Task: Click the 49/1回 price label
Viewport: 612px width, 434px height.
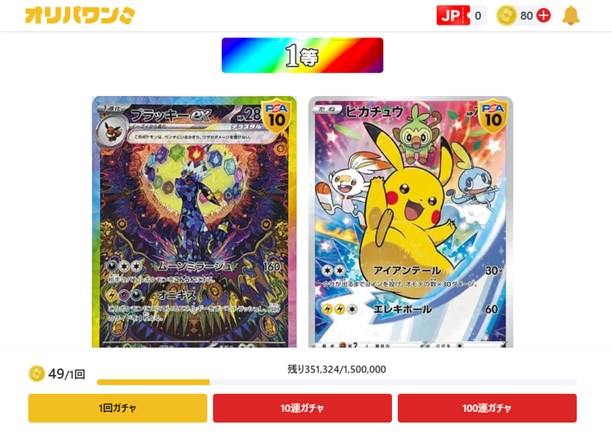Action: 66,374
